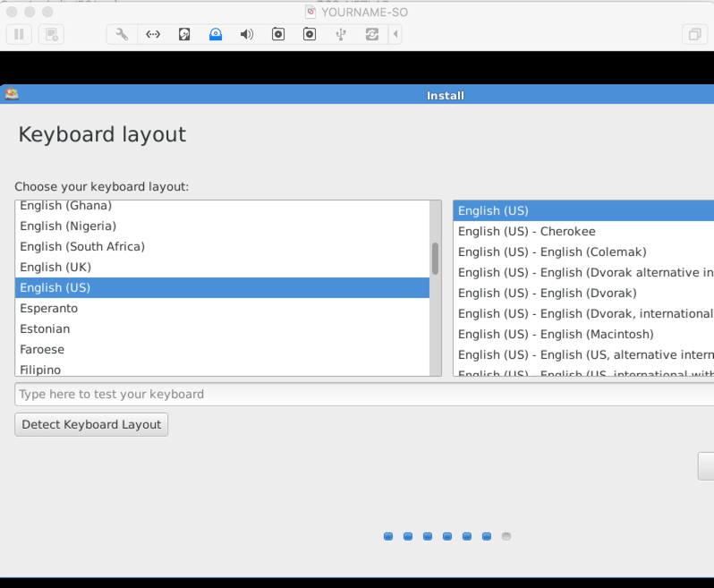This screenshot has width=714, height=588.
Task: Select highlighted English (US) in left list
Action: coord(222,288)
